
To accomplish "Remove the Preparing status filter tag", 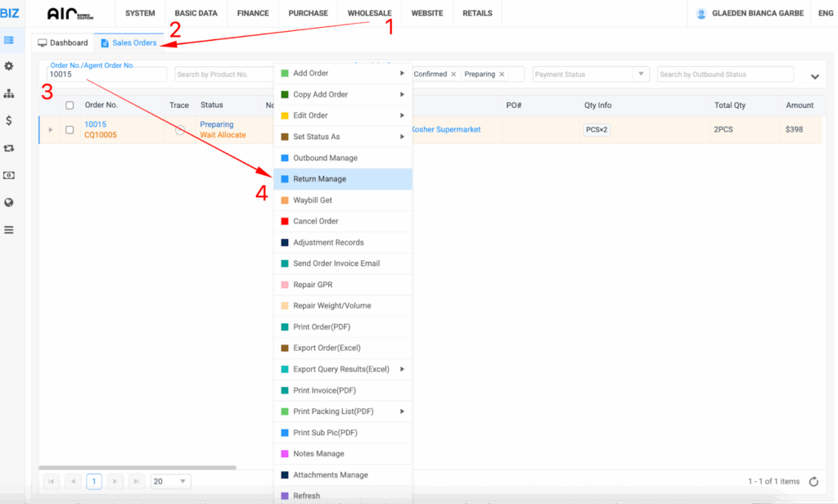I will click(502, 74).
